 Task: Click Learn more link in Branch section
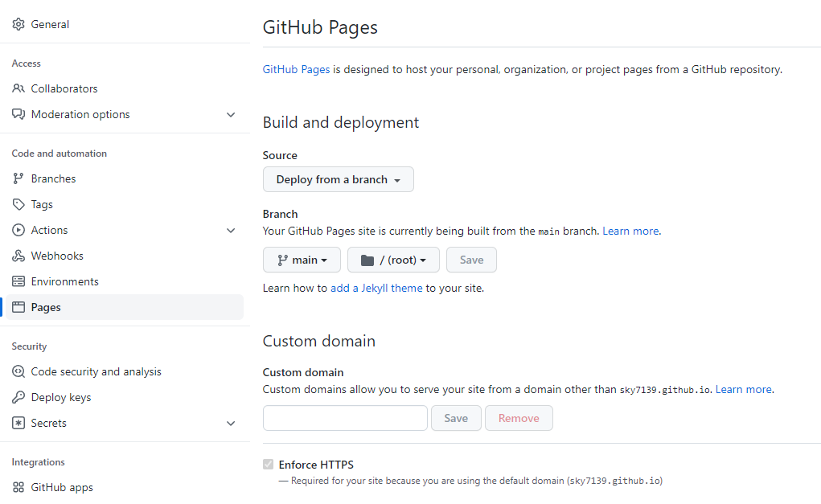[631, 231]
